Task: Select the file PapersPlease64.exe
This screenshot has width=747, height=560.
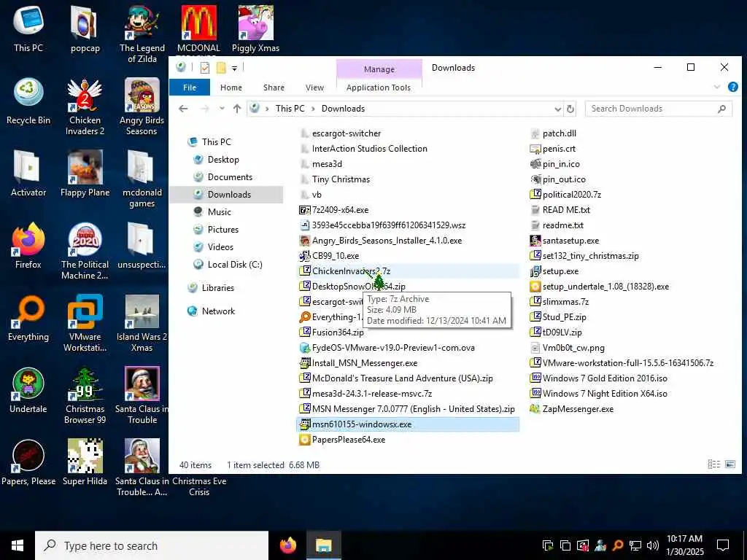Action: point(348,440)
